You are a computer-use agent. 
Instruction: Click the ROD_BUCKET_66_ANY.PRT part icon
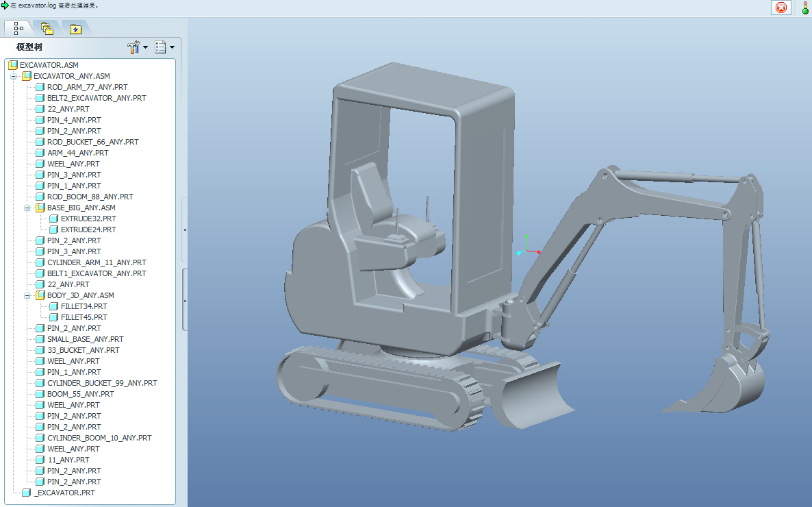pos(40,142)
